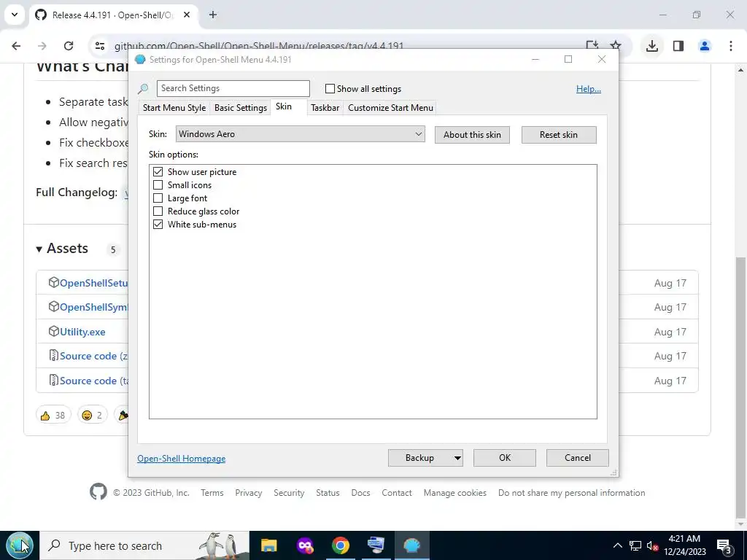Click the Open-Shell start button on taskbar
This screenshot has height=560, width=747.
(x=20, y=545)
